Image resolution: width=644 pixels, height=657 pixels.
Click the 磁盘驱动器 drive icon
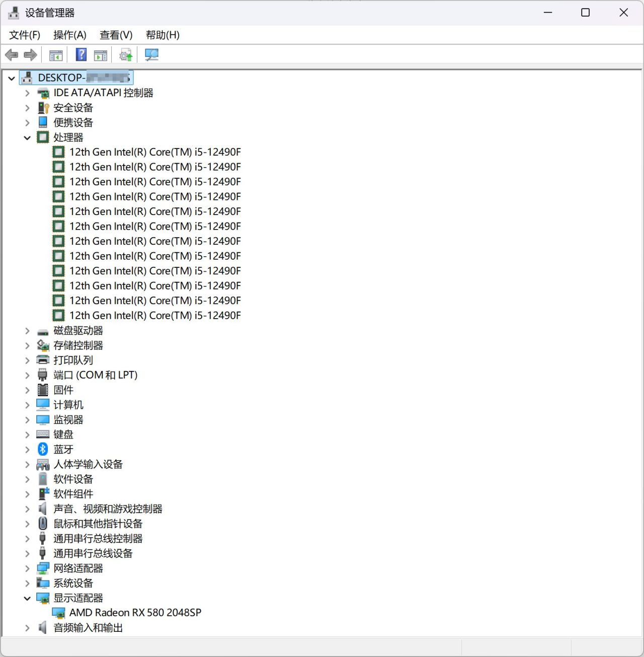43,331
